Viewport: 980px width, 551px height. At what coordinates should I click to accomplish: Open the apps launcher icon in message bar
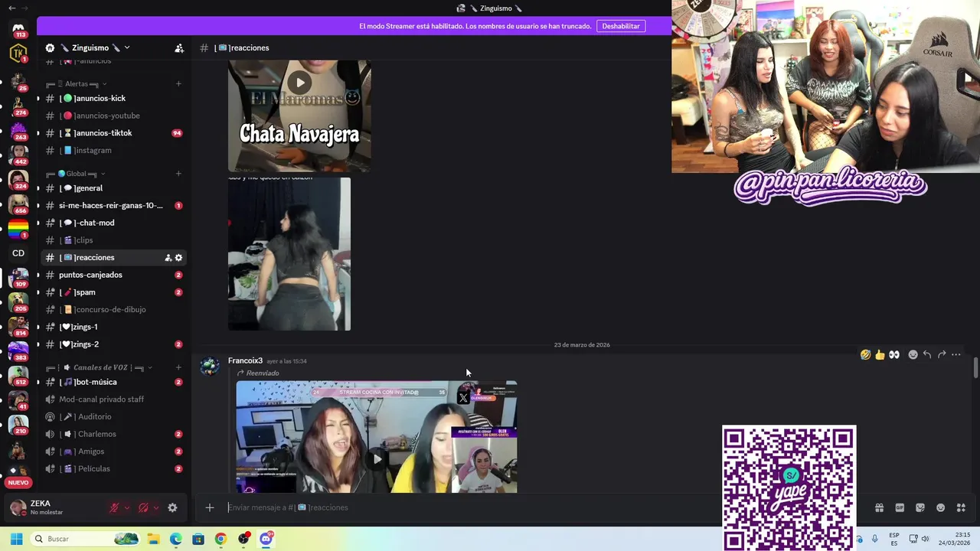[x=962, y=507]
